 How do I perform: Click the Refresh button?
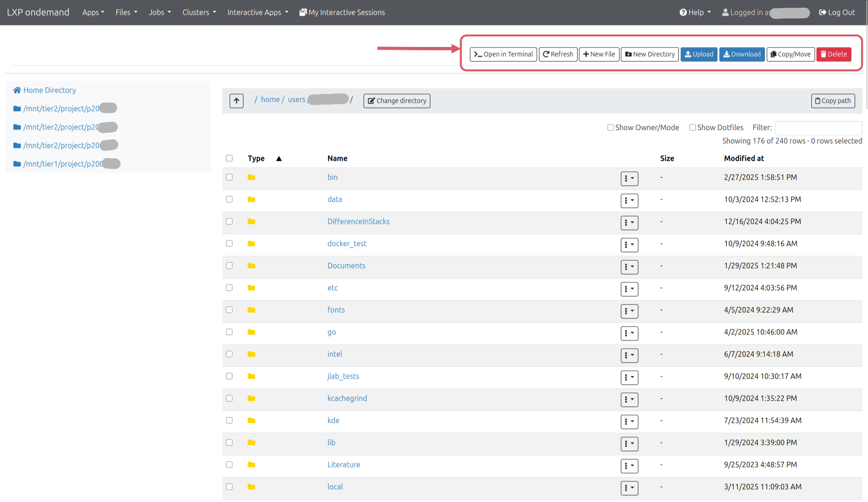pos(558,54)
